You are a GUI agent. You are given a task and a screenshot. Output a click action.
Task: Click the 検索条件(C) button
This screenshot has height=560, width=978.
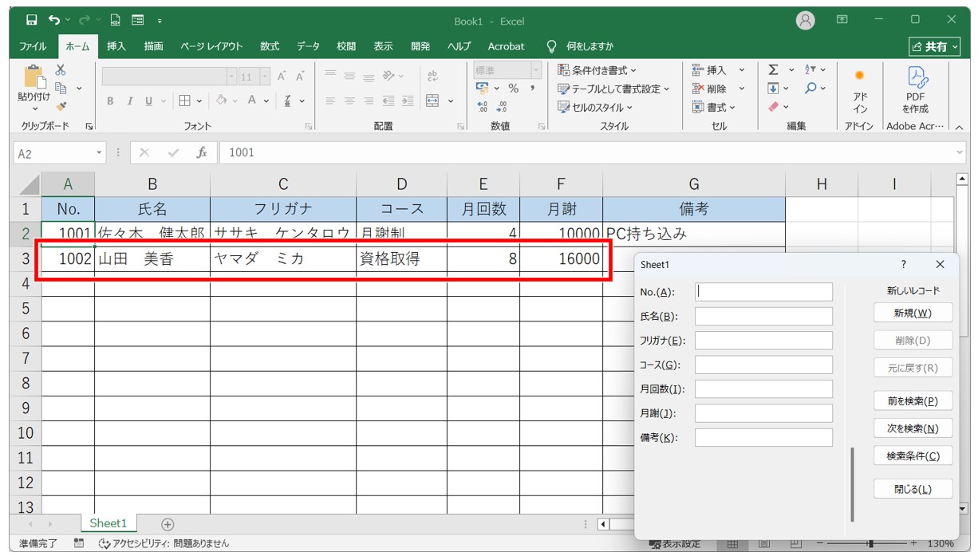[x=913, y=456]
